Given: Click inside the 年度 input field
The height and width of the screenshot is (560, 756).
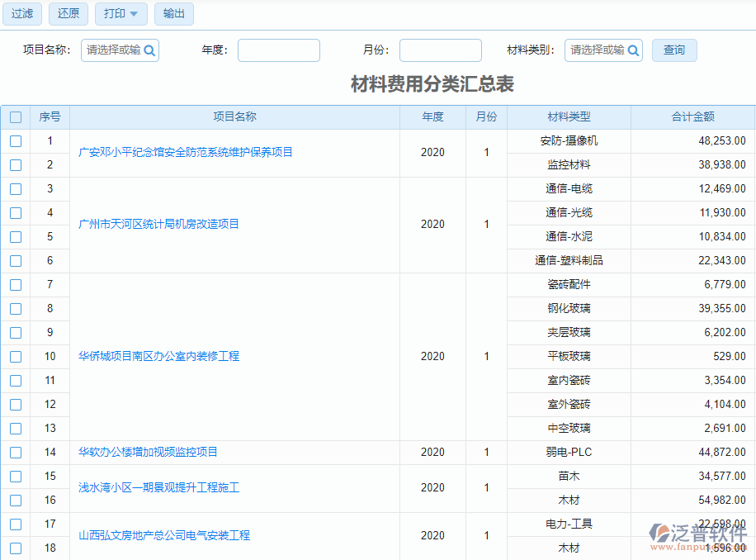Looking at the screenshot, I should click(x=278, y=50).
